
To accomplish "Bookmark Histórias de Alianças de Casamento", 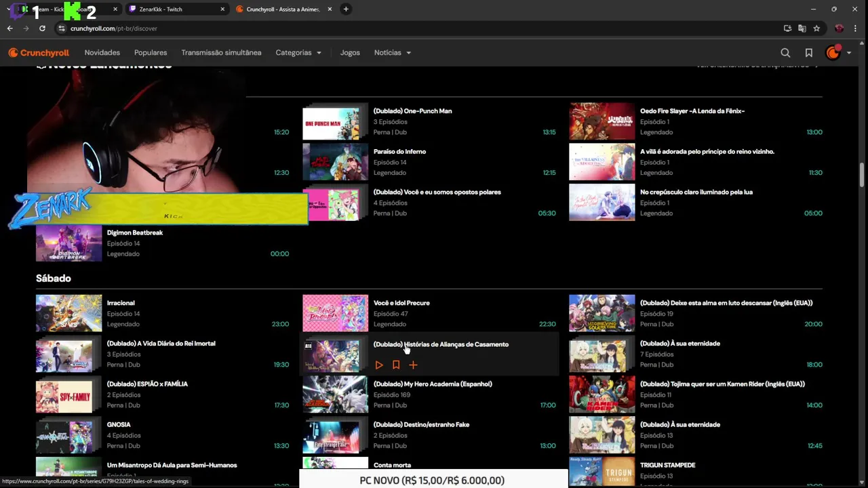I will pos(396,365).
